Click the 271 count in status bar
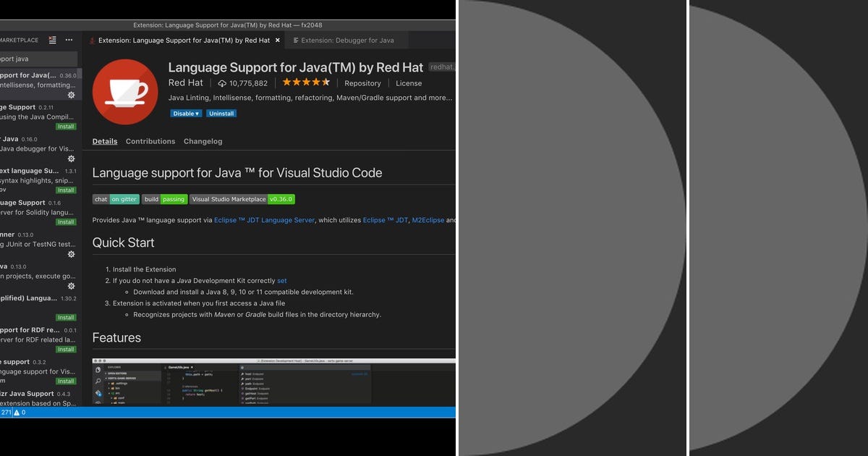 pos(6,413)
